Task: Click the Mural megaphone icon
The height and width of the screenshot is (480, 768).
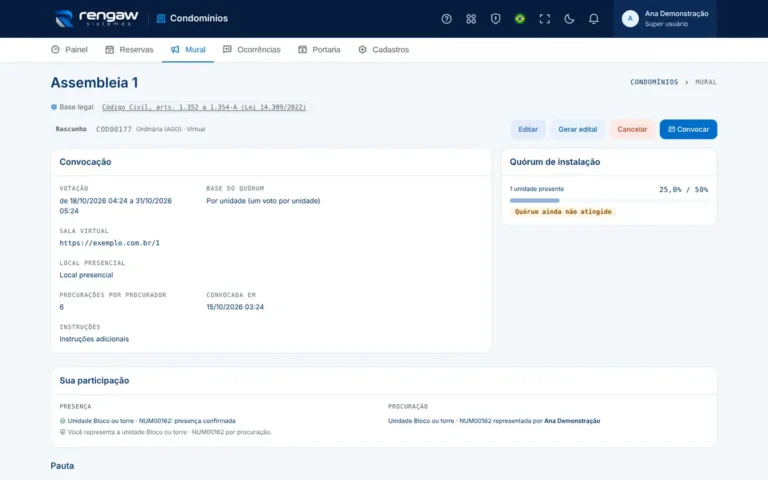Action: (175, 49)
